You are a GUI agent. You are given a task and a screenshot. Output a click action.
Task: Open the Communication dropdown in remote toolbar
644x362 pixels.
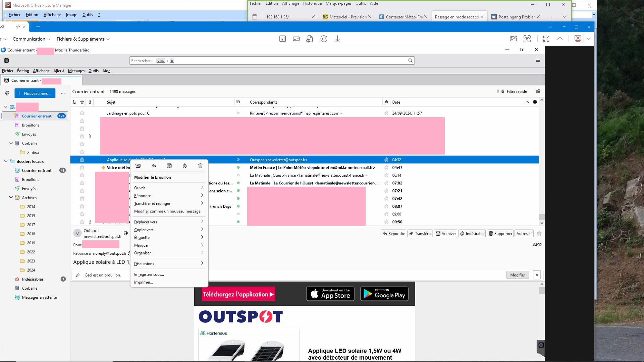point(31,39)
